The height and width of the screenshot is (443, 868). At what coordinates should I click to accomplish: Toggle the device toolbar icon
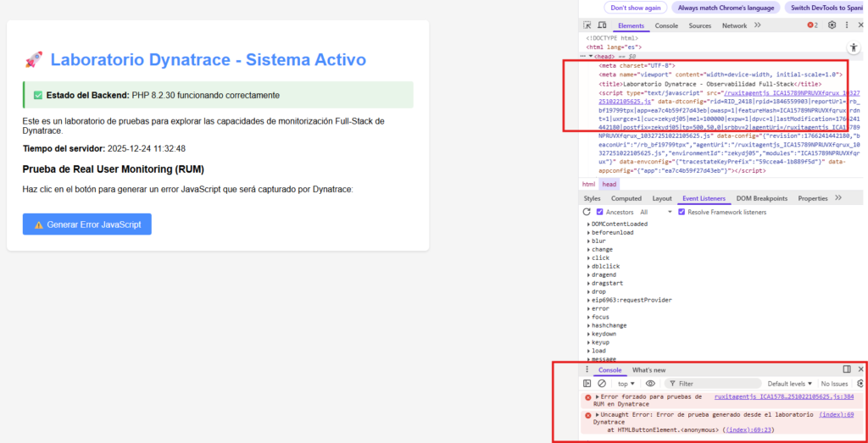click(x=603, y=25)
